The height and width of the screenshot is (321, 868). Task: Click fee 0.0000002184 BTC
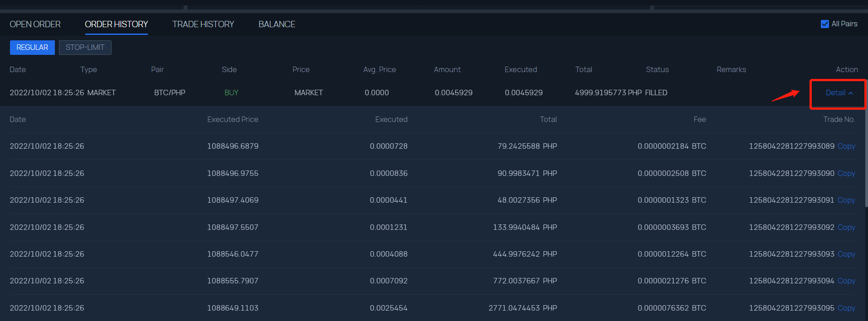point(672,146)
